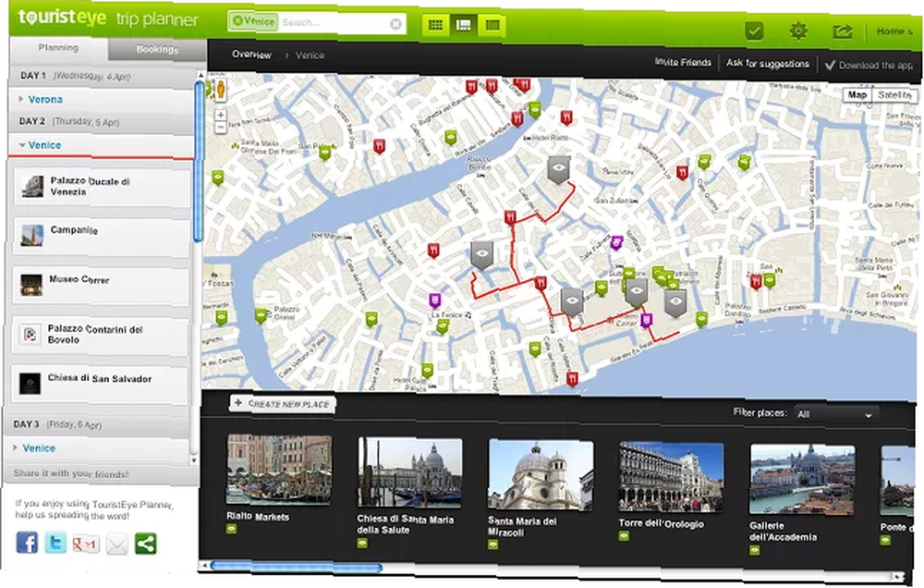Open the checkmark tasks icon in header

pos(754,31)
